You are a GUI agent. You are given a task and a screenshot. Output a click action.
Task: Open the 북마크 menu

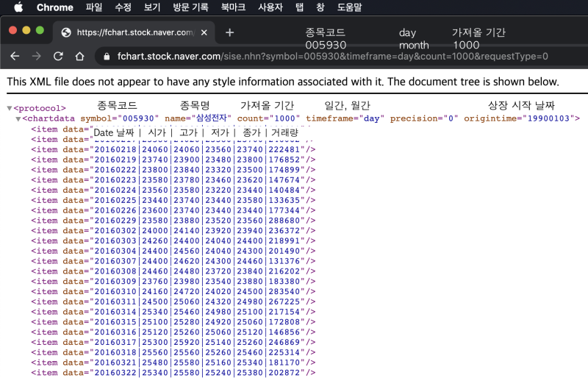(233, 7)
